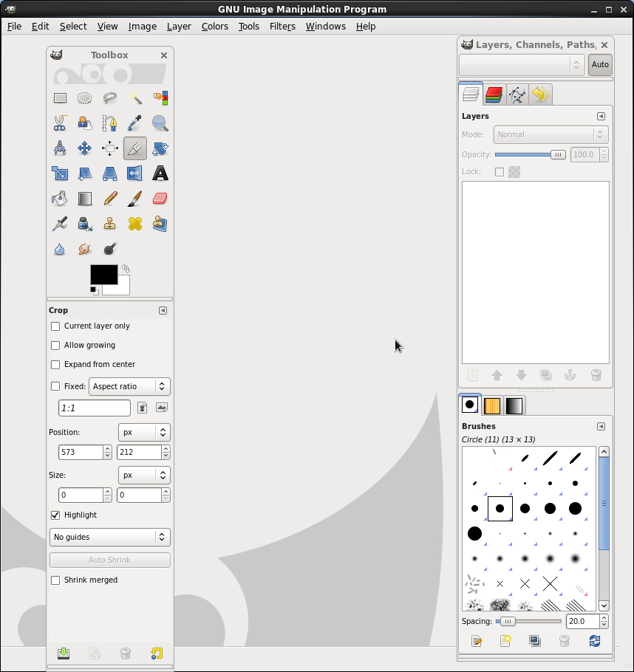
Task: Open the Colors menu
Action: 215,27
